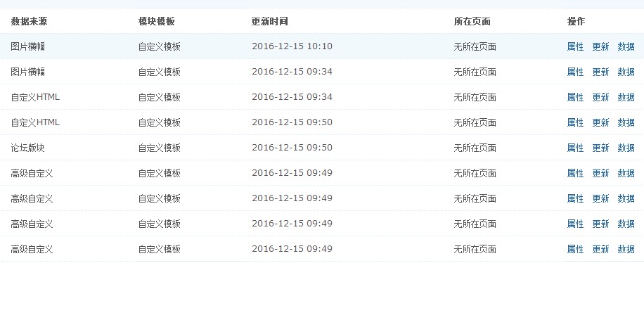Click the 模块模板 column header

coord(157,21)
